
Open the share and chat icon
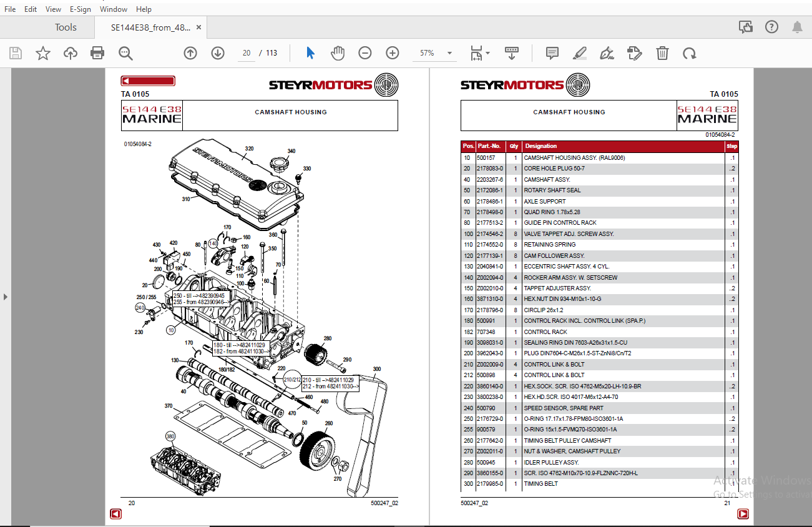(x=745, y=27)
